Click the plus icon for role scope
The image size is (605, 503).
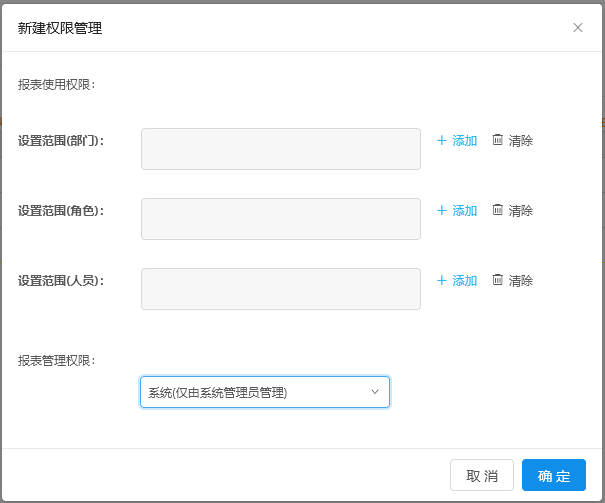pyautogui.click(x=442, y=211)
